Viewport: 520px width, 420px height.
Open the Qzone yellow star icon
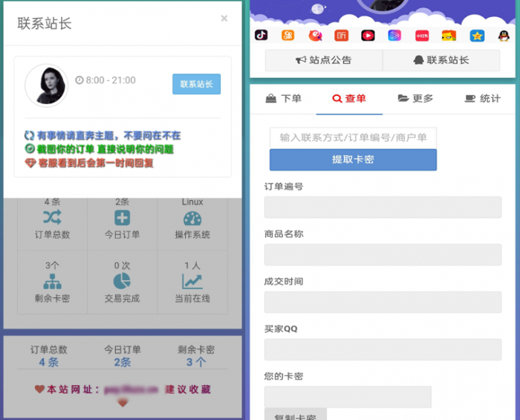click(x=476, y=35)
